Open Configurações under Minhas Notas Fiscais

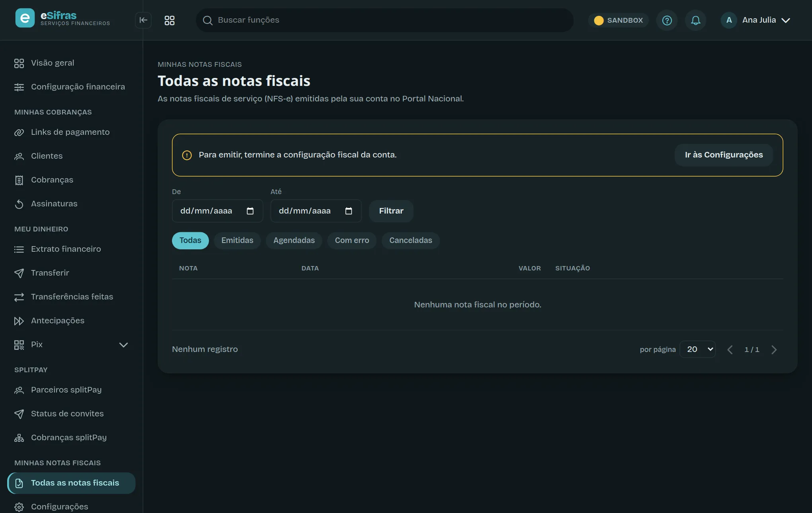pos(72,507)
